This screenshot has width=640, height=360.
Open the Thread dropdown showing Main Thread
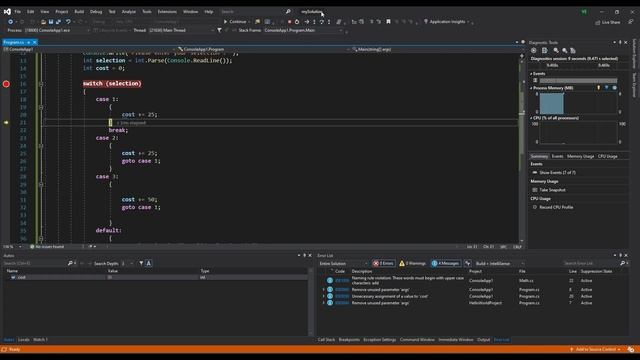tap(181, 30)
